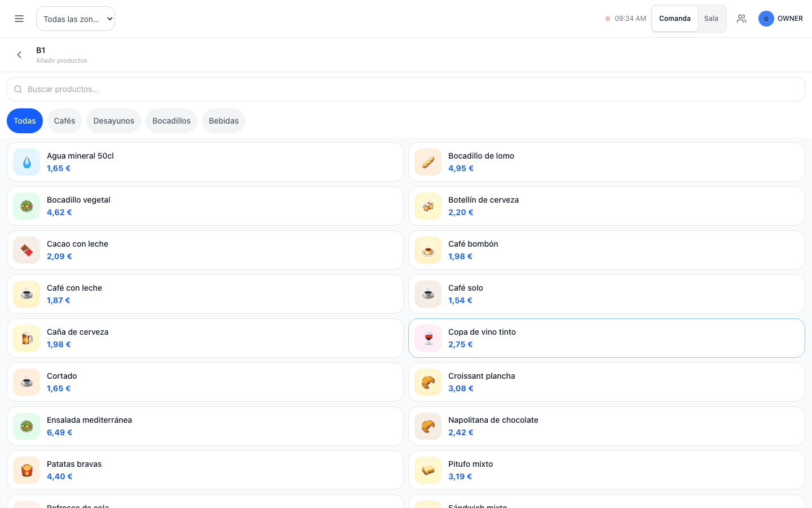Click the blue owner avatar circle
This screenshot has height=508, width=812.
click(x=766, y=19)
